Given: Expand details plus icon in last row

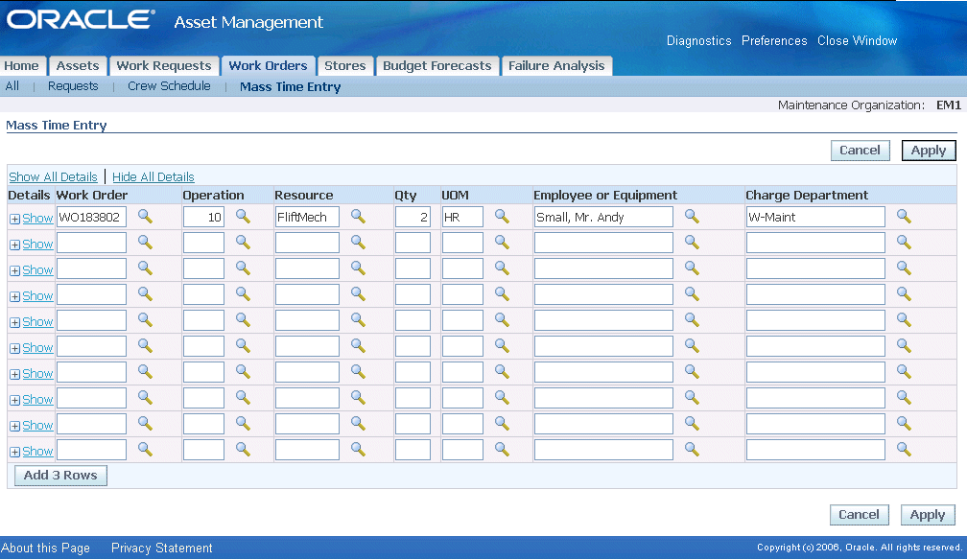Looking at the screenshot, I should pyautogui.click(x=14, y=452).
